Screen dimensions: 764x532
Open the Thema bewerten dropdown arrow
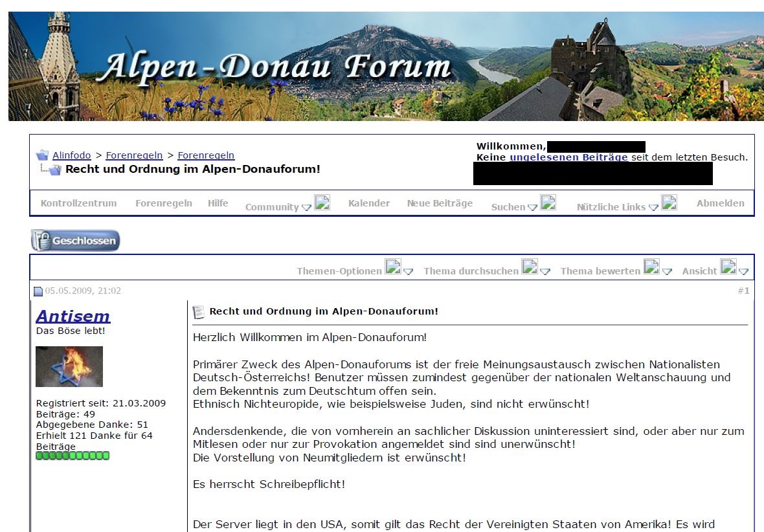coord(667,272)
